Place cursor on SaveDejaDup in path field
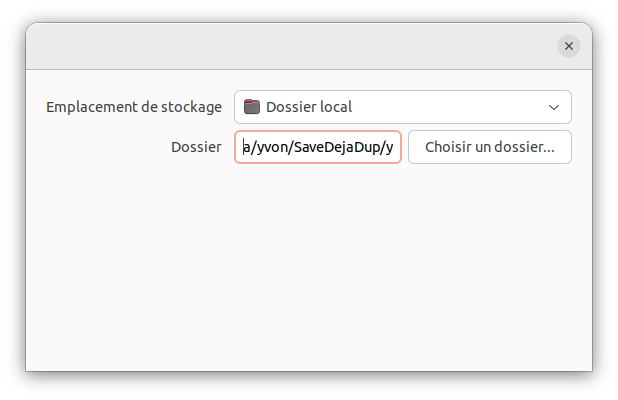The height and width of the screenshot is (400, 618). click(337, 148)
